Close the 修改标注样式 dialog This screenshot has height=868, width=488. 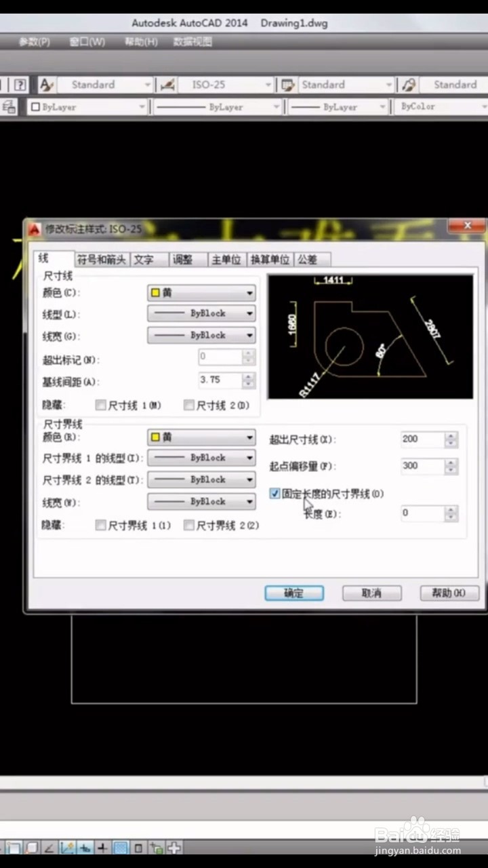click(468, 227)
